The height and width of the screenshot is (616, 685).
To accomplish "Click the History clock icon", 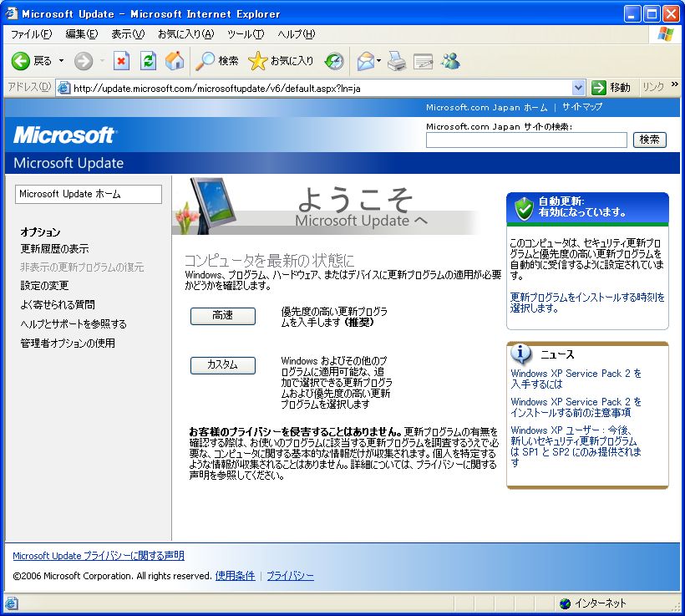I will pyautogui.click(x=334, y=61).
